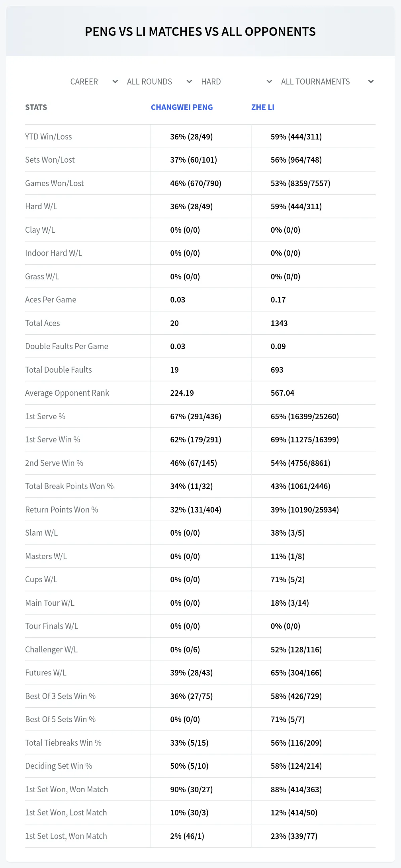Select Zhe Li's Total Aces value 1343
This screenshot has height=868, width=401.
(279, 323)
